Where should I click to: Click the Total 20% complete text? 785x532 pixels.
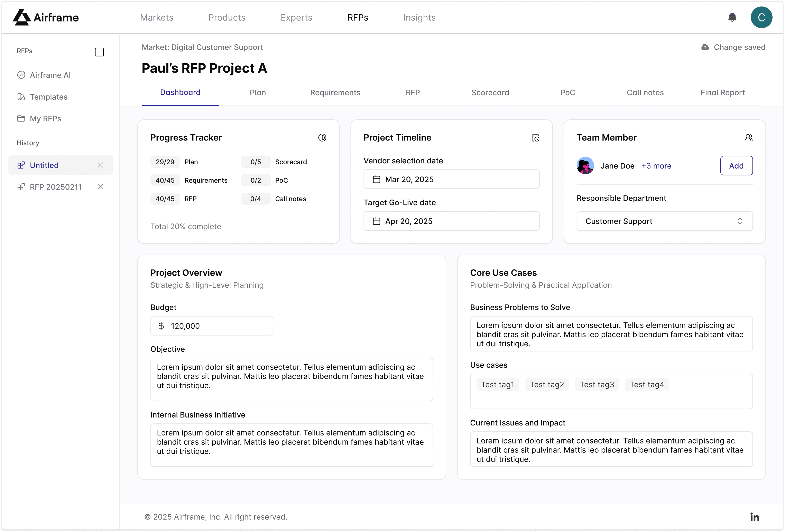pyautogui.click(x=186, y=226)
